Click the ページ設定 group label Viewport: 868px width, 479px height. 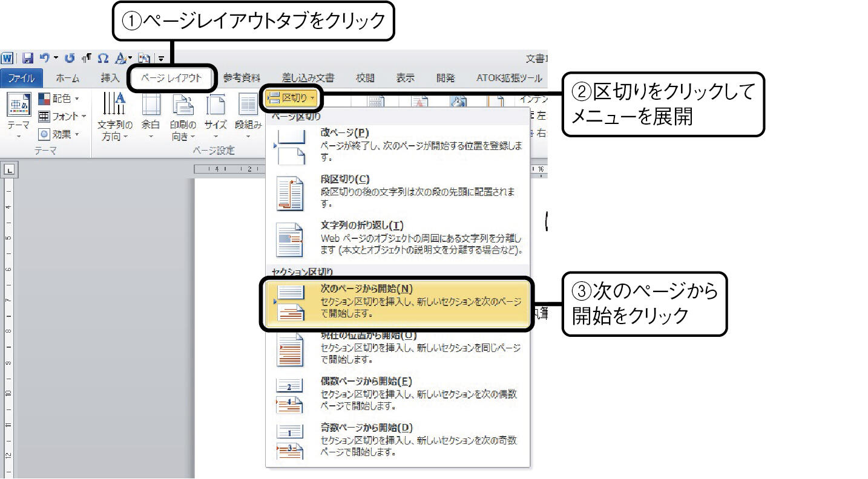214,151
